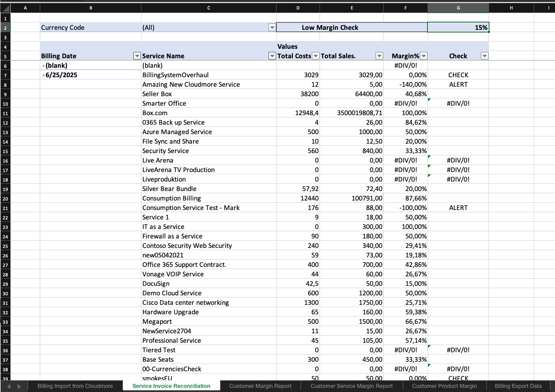Open the Check column filter dropdown
Viewport: 555px width, 392px height.
pos(484,56)
